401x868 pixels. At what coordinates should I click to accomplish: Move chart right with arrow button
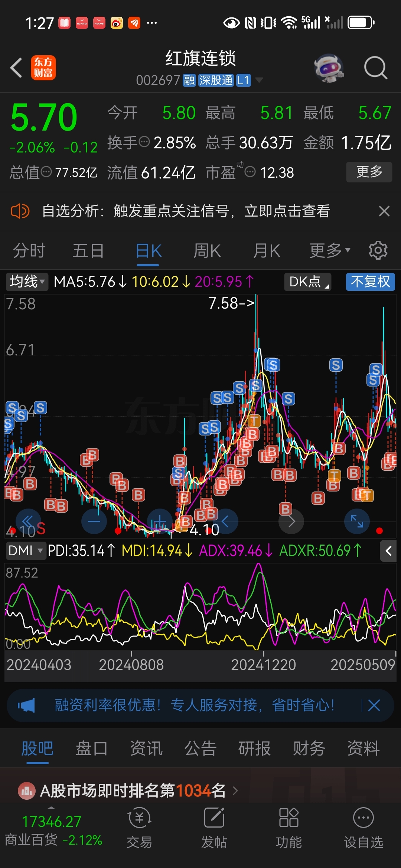click(291, 521)
